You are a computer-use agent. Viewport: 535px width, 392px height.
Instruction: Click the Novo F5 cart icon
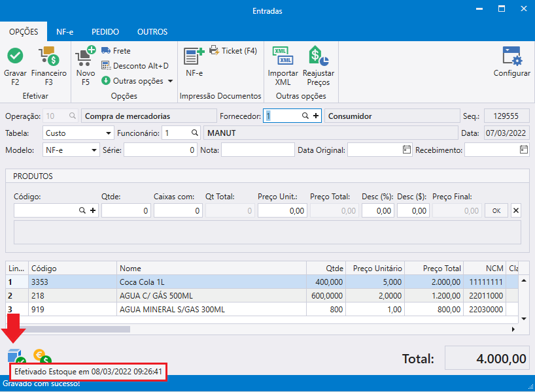point(85,56)
